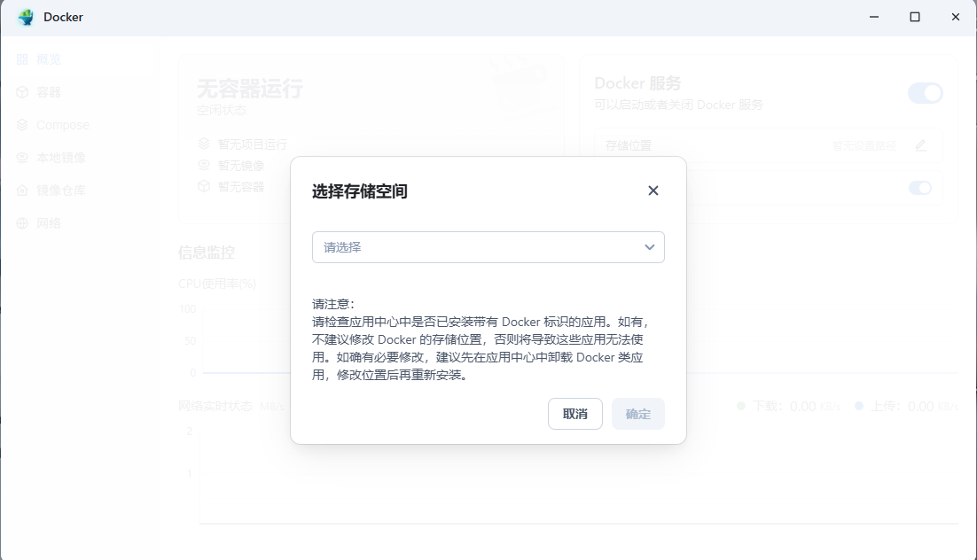The width and height of the screenshot is (977, 560).
Task: Click the 信息监控 heading
Action: 207,253
